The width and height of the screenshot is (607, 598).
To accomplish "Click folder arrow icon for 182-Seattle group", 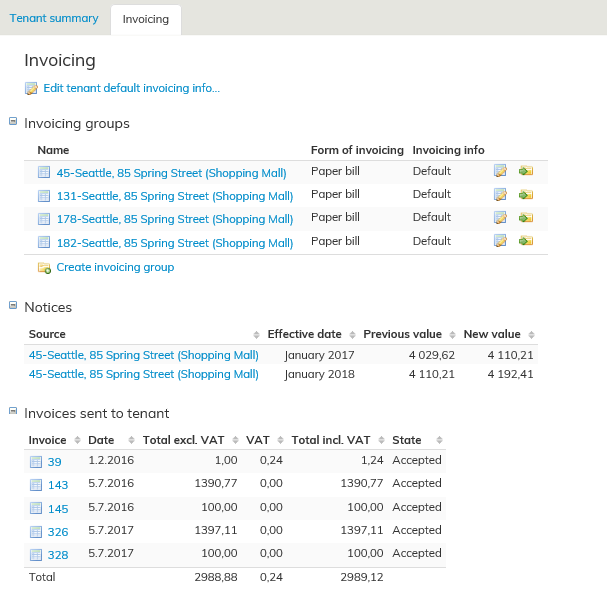I will 526,241.
